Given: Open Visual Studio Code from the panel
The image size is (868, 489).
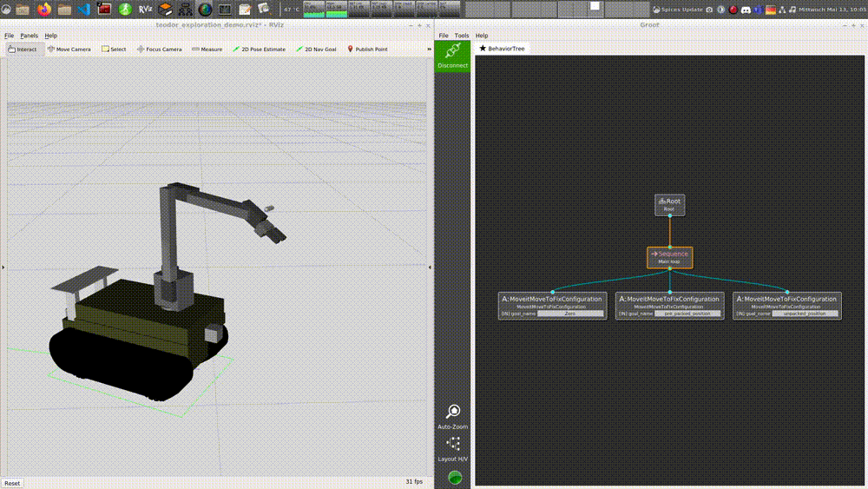Looking at the screenshot, I should 83,9.
